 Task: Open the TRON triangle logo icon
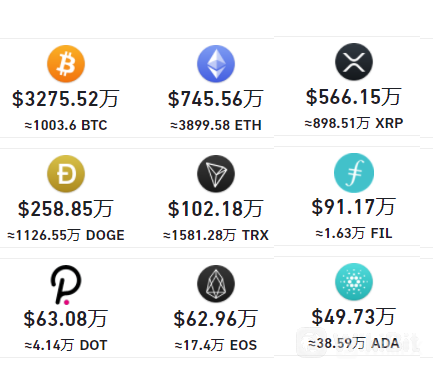click(x=216, y=174)
